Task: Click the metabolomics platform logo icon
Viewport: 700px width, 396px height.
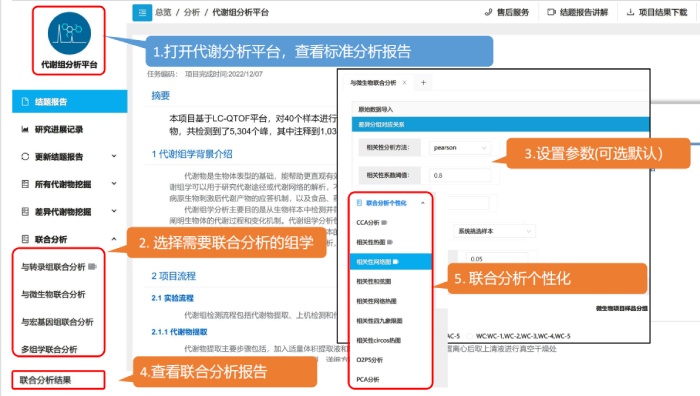Action: click(x=69, y=33)
